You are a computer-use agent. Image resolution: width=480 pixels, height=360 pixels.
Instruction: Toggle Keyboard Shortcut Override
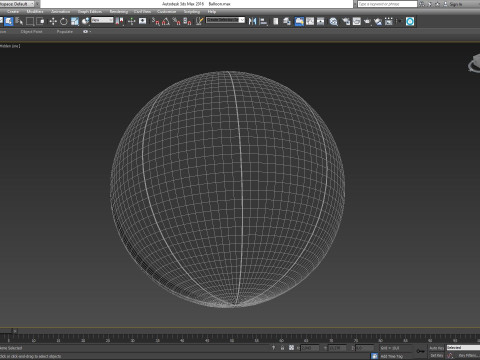[x=143, y=21]
